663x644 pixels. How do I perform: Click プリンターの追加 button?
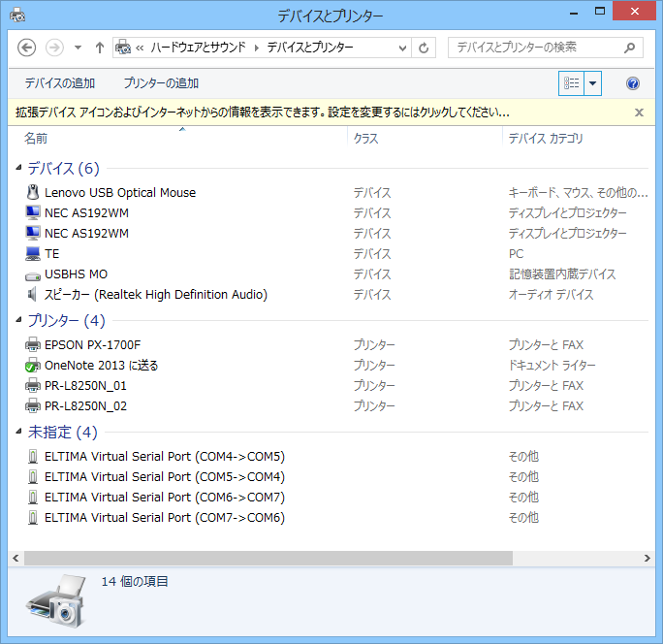[x=161, y=83]
